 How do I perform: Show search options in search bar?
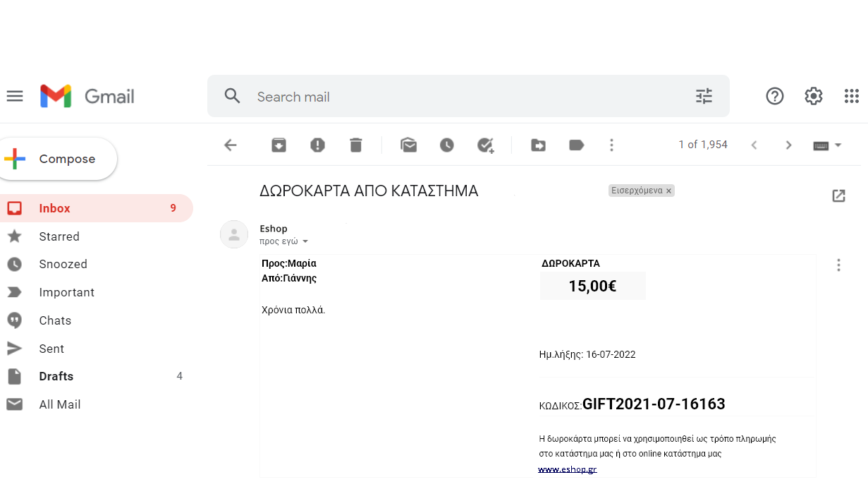[x=704, y=96]
